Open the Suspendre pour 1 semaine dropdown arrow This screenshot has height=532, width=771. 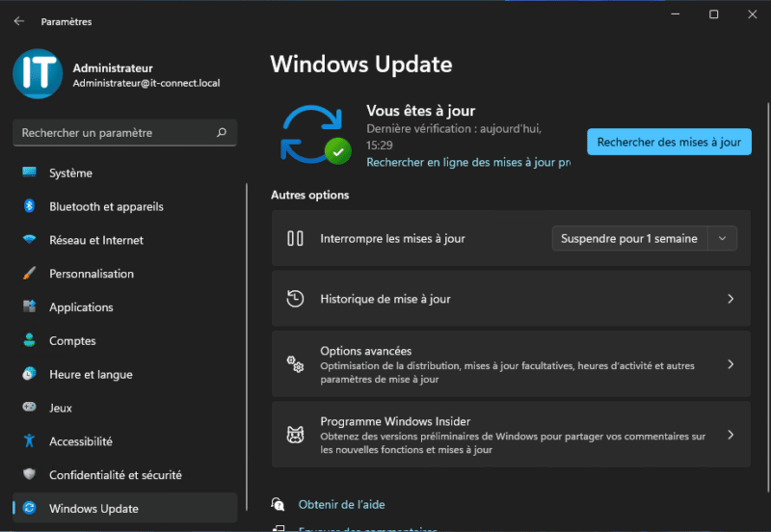tap(723, 238)
